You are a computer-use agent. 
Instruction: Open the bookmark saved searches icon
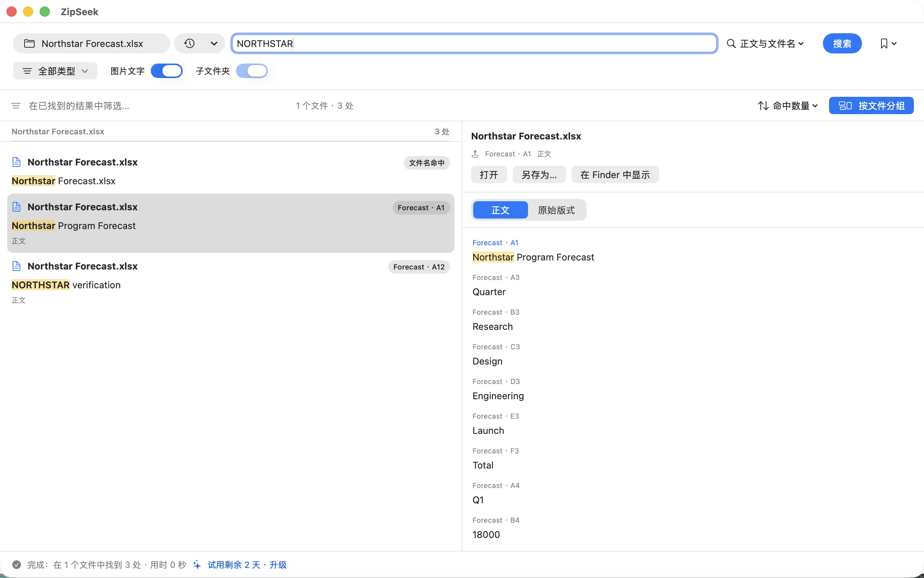[x=884, y=44]
